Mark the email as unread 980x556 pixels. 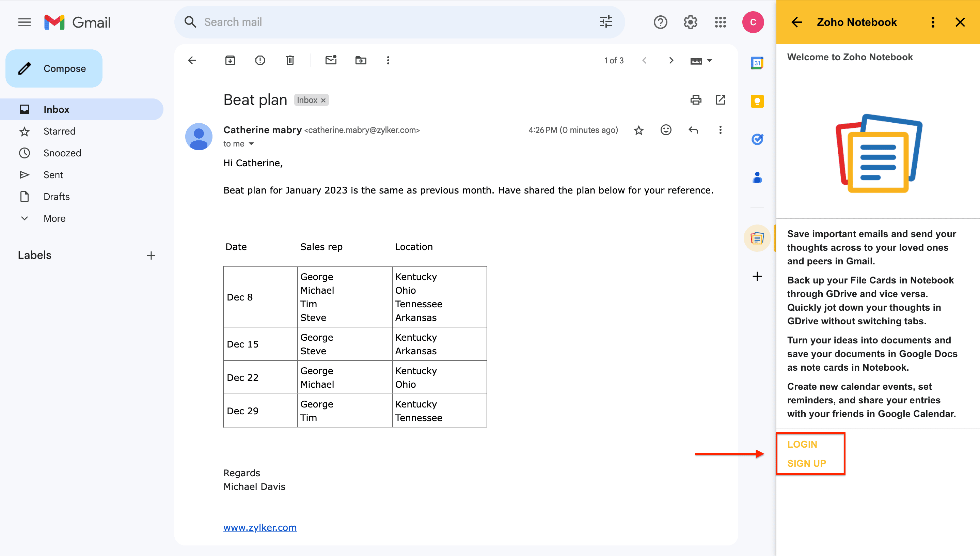pyautogui.click(x=331, y=60)
